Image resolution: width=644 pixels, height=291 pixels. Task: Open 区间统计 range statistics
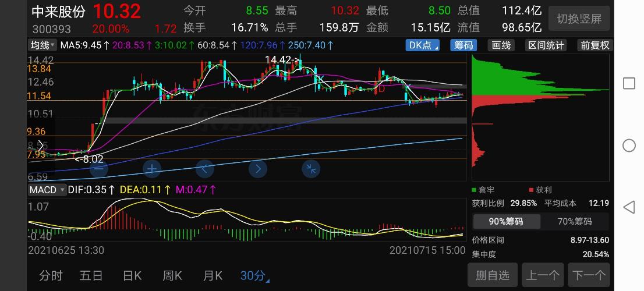(x=546, y=45)
